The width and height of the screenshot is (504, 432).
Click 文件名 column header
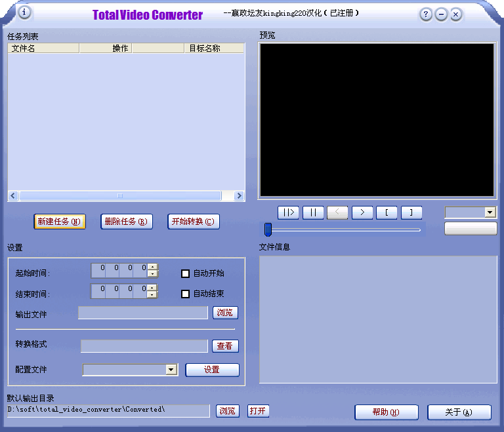(x=43, y=48)
